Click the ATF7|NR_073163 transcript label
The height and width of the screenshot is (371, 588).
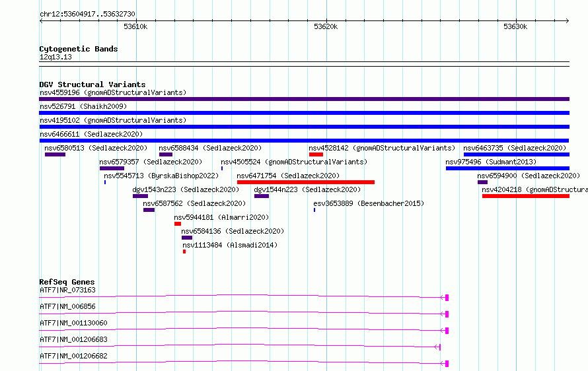(67, 290)
